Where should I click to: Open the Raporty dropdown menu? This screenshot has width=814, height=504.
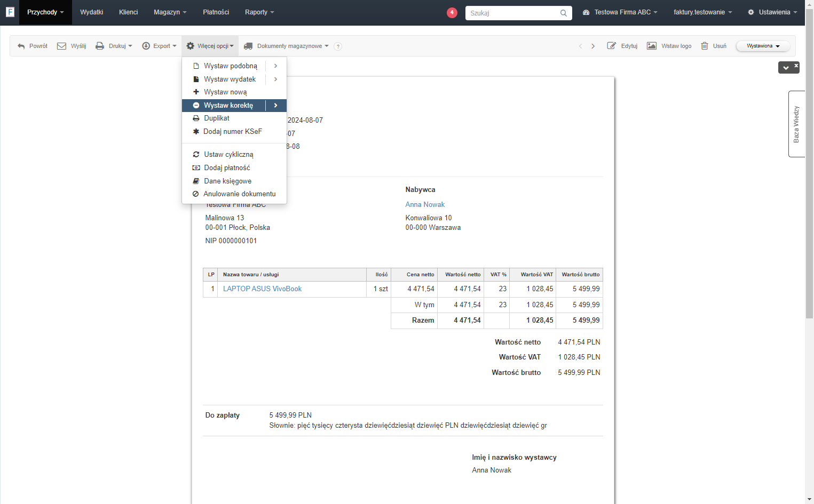tap(259, 12)
